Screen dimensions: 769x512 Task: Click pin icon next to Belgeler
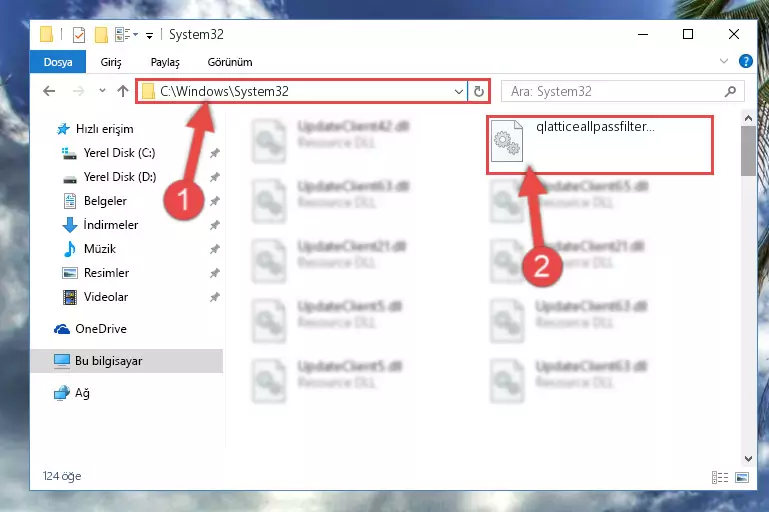tap(214, 201)
